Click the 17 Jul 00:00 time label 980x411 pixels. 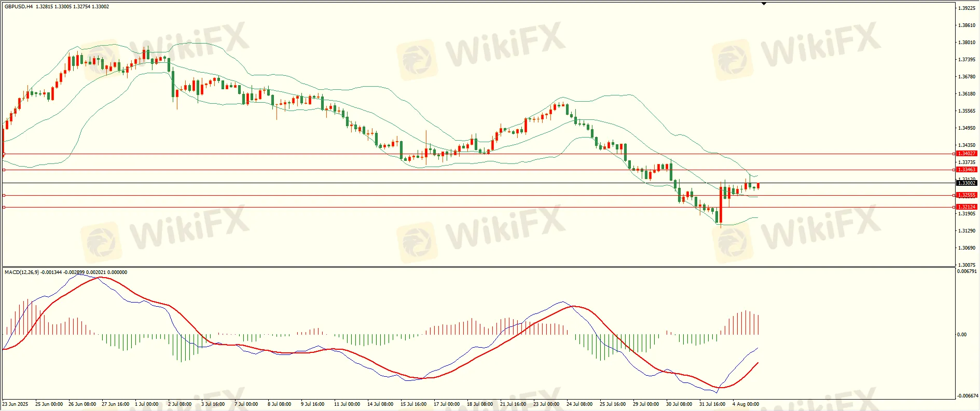(x=447, y=404)
